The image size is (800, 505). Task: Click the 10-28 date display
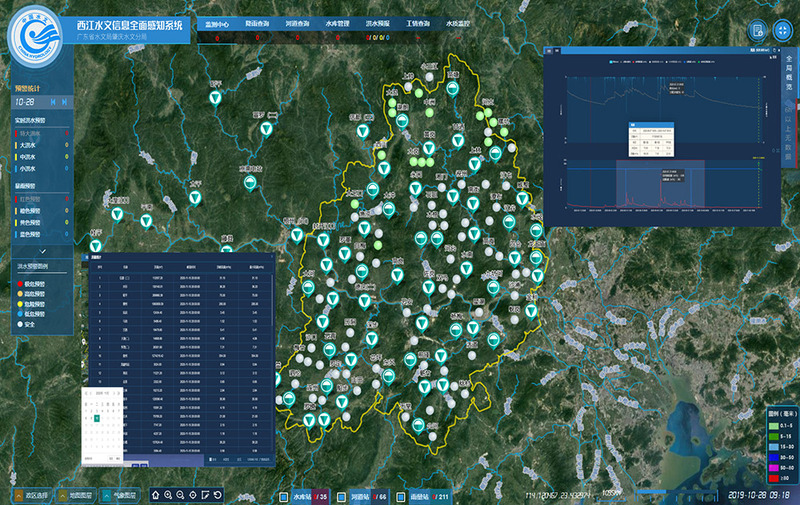pyautogui.click(x=24, y=102)
